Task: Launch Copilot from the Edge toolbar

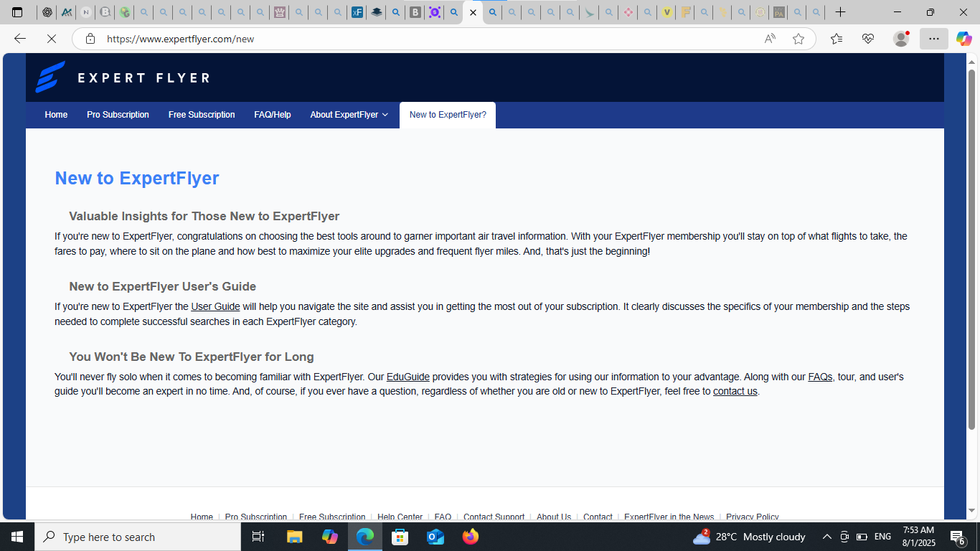Action: tap(963, 39)
